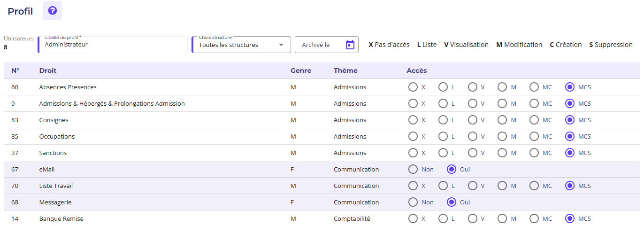Set Admissions & Hébergés access to MC
Image resolution: width=644 pixels, height=226 pixels.
[x=534, y=103]
